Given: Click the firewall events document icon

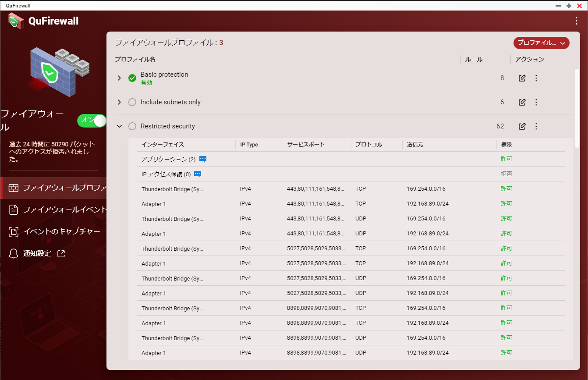Looking at the screenshot, I should [x=14, y=210].
